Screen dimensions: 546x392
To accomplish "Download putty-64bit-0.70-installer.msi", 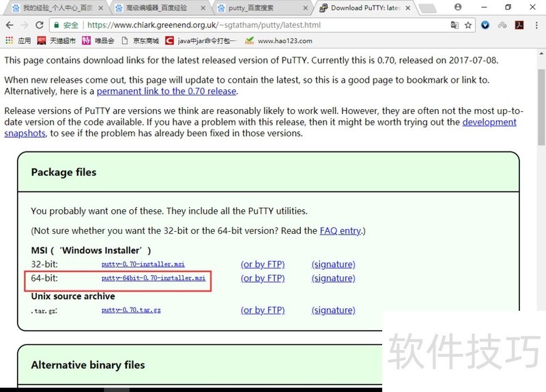I will pyautogui.click(x=153, y=278).
